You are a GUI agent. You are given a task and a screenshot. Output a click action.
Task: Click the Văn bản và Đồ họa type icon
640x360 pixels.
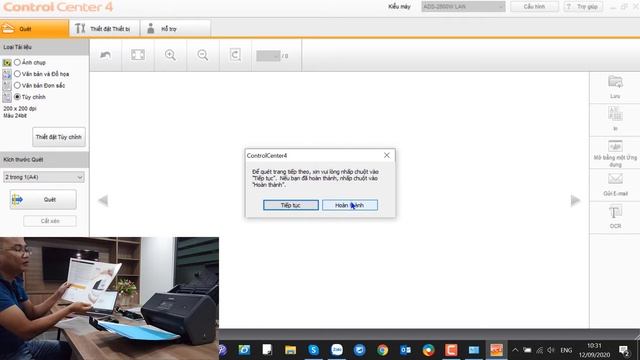[7, 74]
